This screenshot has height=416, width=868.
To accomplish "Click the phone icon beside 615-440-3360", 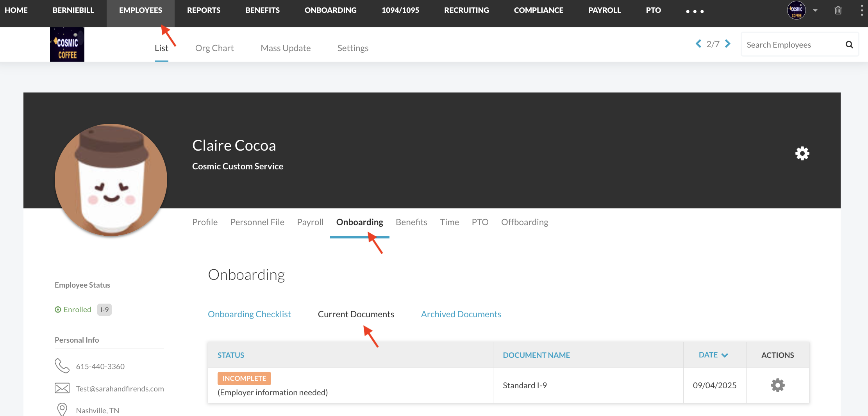I will [x=62, y=366].
